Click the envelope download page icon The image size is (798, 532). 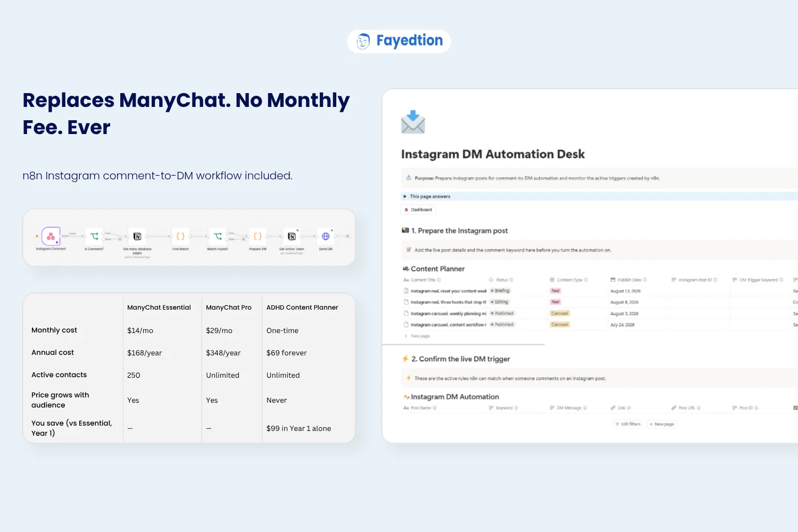pos(413,122)
